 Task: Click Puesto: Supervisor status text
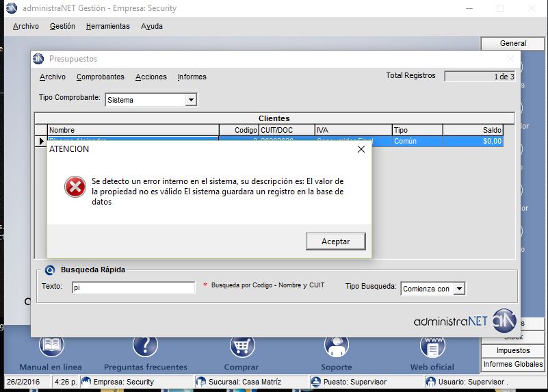pyautogui.click(x=355, y=382)
